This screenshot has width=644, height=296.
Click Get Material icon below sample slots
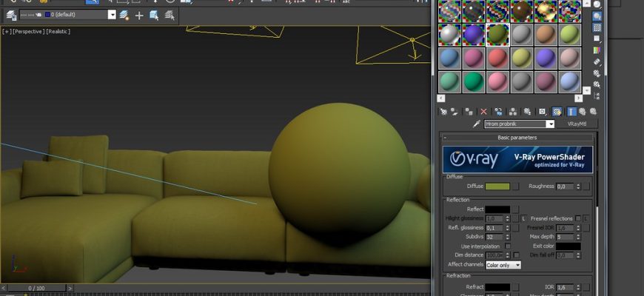(443, 112)
